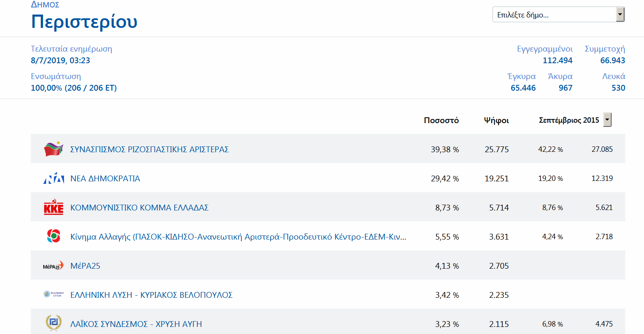Click the arrow of the municipality selector

coord(620,15)
